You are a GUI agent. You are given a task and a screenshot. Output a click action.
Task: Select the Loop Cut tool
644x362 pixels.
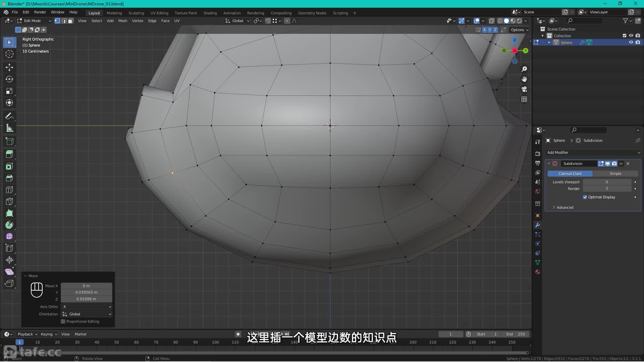9,190
